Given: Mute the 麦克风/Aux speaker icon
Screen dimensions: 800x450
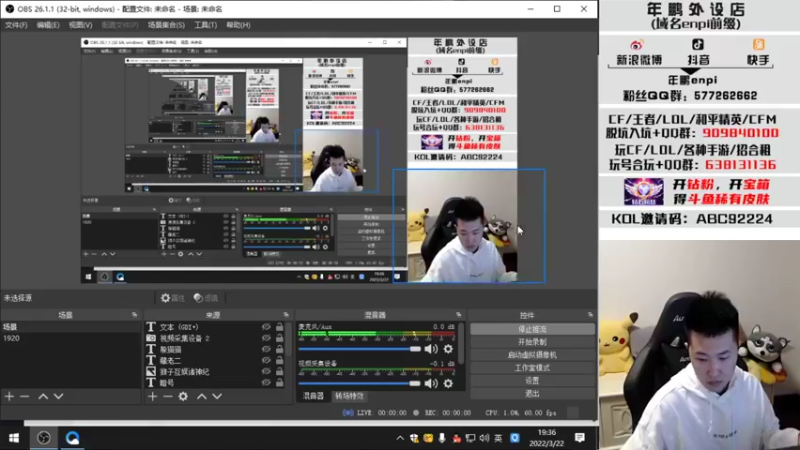Looking at the screenshot, I should (431, 349).
